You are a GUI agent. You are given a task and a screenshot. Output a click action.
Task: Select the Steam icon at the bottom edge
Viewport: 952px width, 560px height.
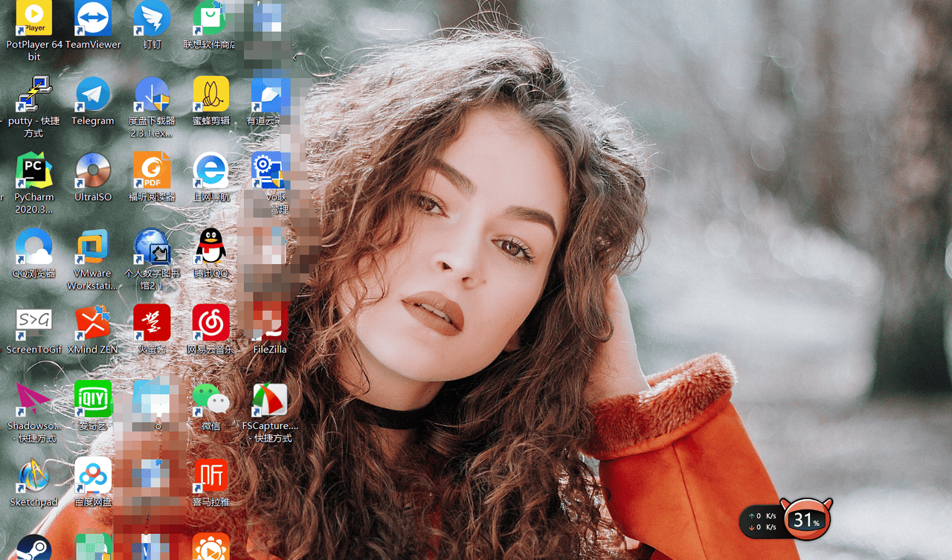pos(33,547)
